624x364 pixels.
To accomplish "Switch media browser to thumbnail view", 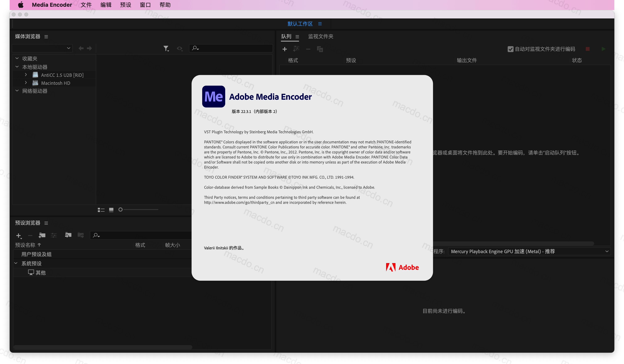I will click(x=111, y=210).
